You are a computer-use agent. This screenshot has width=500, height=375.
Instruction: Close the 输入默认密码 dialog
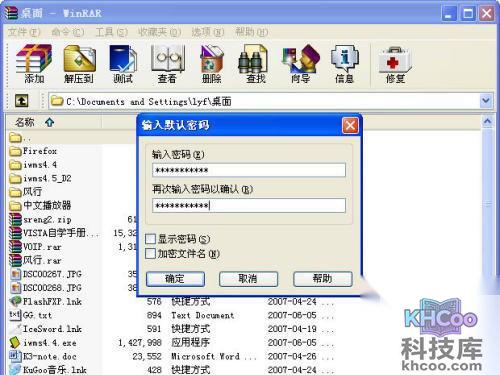pyautogui.click(x=350, y=126)
